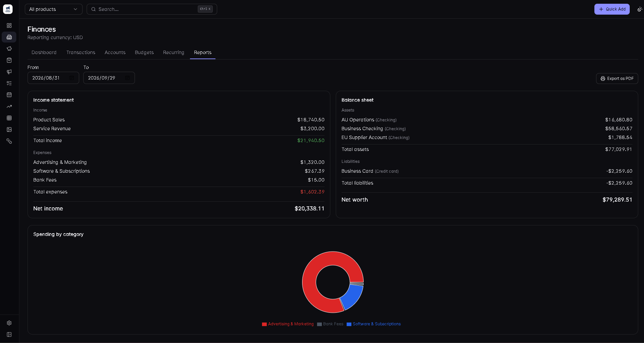Click the Total expenses amount $1,602.39
Screen dimensions: 644x343
pyautogui.click(x=312, y=192)
